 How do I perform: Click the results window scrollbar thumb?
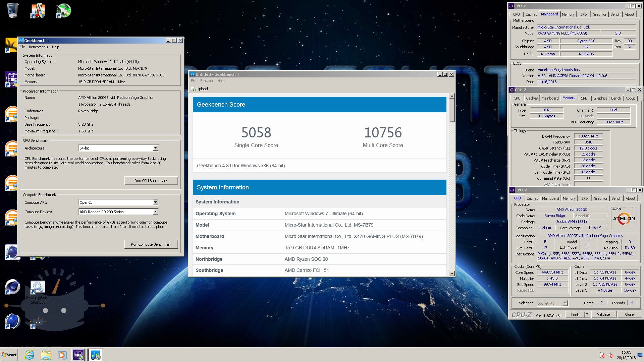point(452,111)
